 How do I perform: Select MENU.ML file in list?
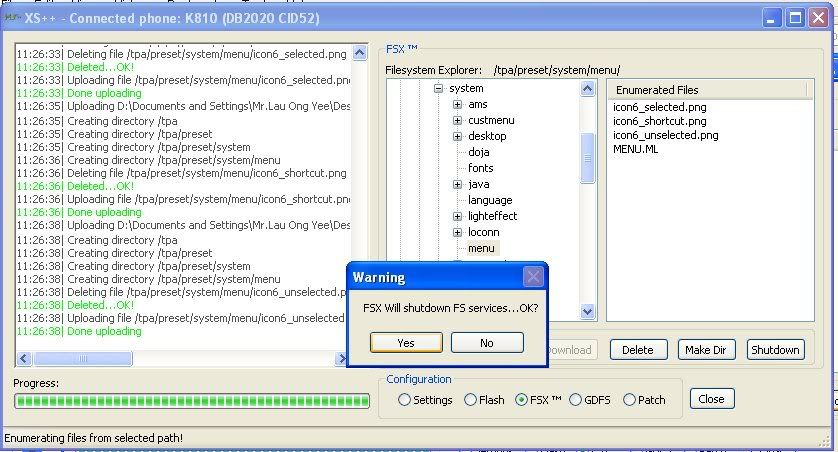click(x=636, y=149)
